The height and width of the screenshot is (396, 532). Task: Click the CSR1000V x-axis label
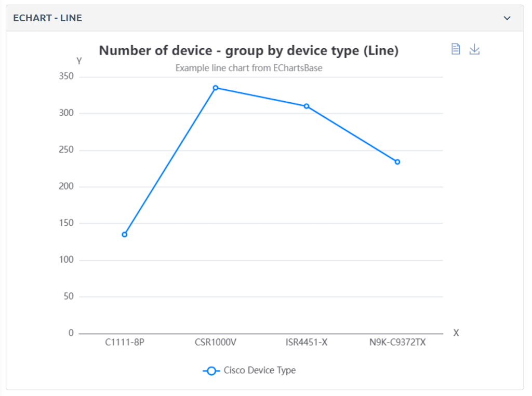click(x=216, y=343)
